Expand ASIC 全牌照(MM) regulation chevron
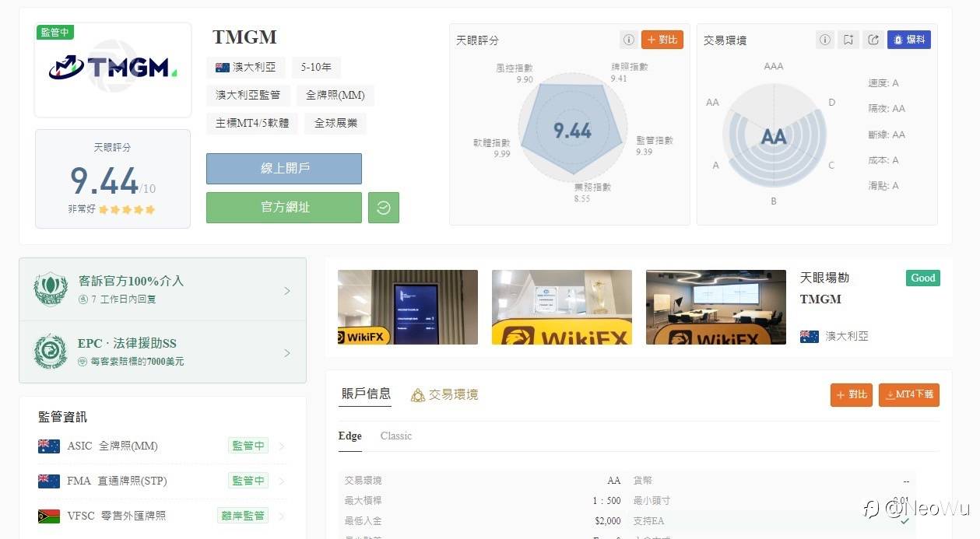Image resolution: width=980 pixels, height=539 pixels. [x=282, y=446]
